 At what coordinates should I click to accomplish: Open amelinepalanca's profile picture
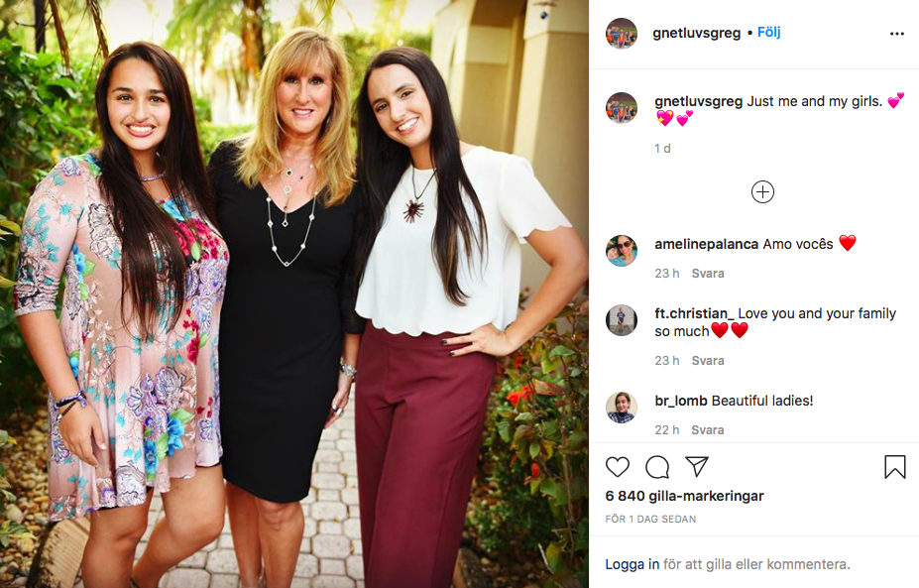[622, 250]
